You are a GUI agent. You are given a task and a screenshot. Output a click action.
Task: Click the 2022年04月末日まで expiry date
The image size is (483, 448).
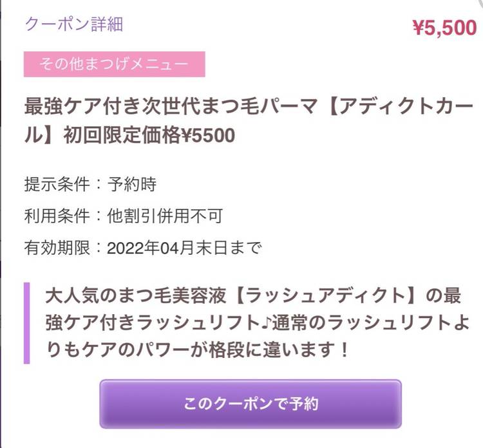[x=184, y=248]
